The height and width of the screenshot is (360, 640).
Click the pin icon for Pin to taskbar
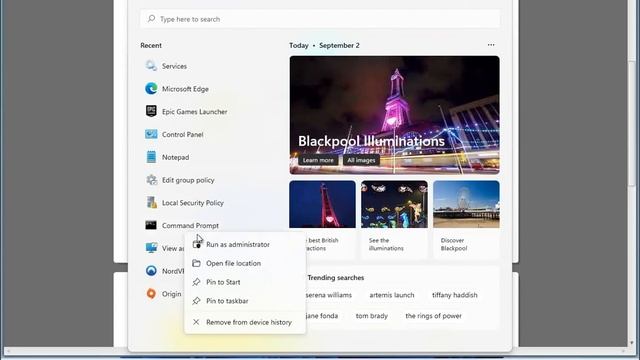pyautogui.click(x=196, y=300)
